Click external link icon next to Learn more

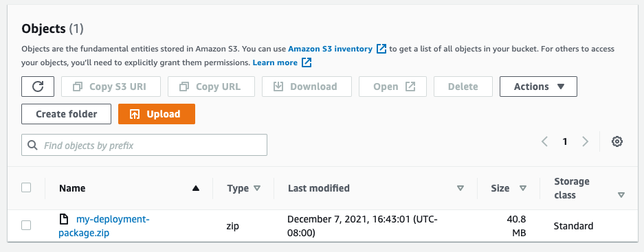pyautogui.click(x=307, y=62)
